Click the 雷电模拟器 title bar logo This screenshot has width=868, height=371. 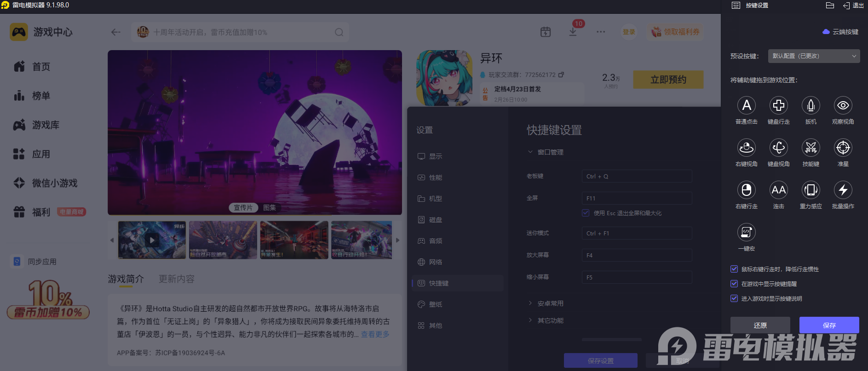pos(5,5)
